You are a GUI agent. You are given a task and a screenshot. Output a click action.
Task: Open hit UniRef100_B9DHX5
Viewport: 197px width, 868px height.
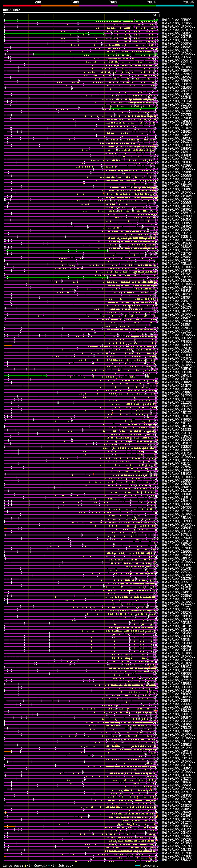(x=177, y=33)
